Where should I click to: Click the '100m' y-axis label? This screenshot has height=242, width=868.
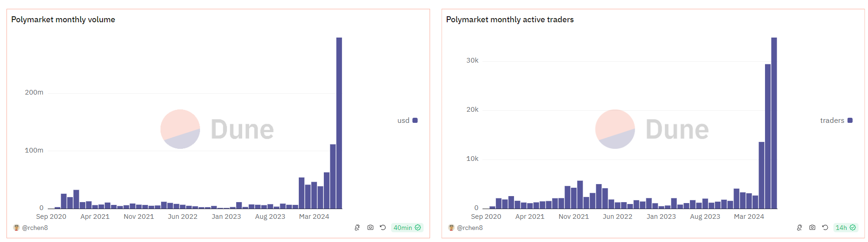point(34,150)
